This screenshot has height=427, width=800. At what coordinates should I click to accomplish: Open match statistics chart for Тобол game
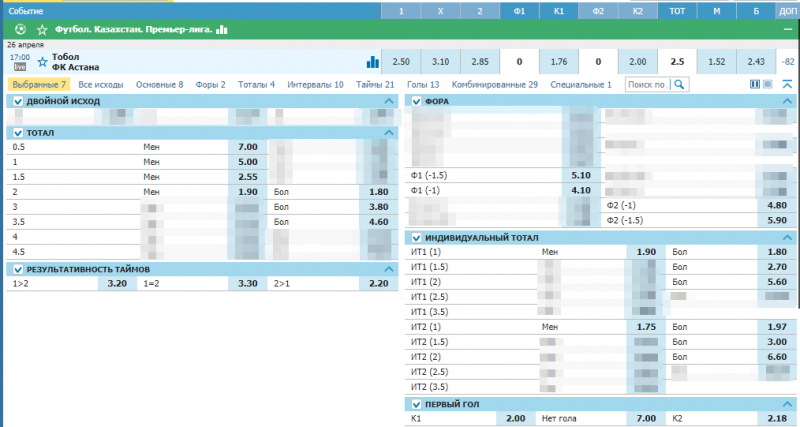tap(372, 62)
